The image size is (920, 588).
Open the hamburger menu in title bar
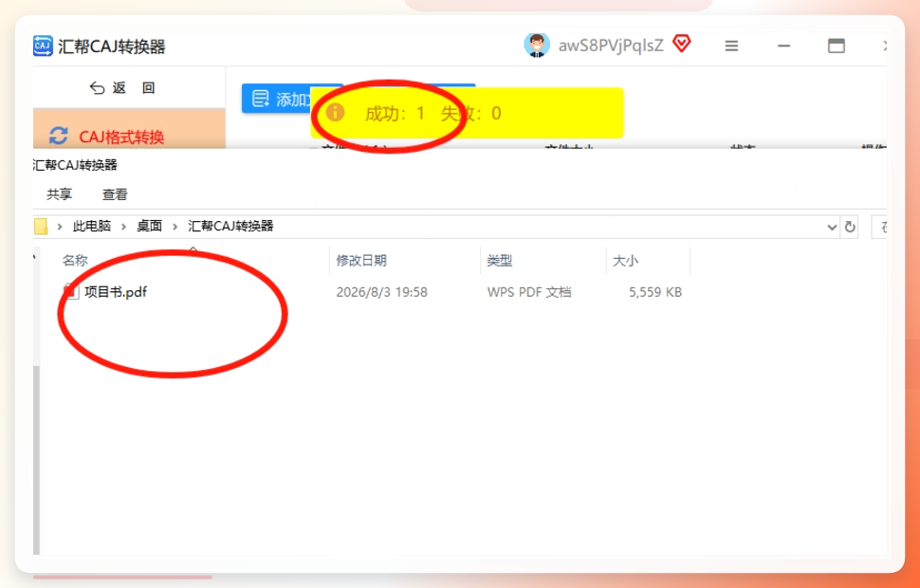(x=731, y=46)
